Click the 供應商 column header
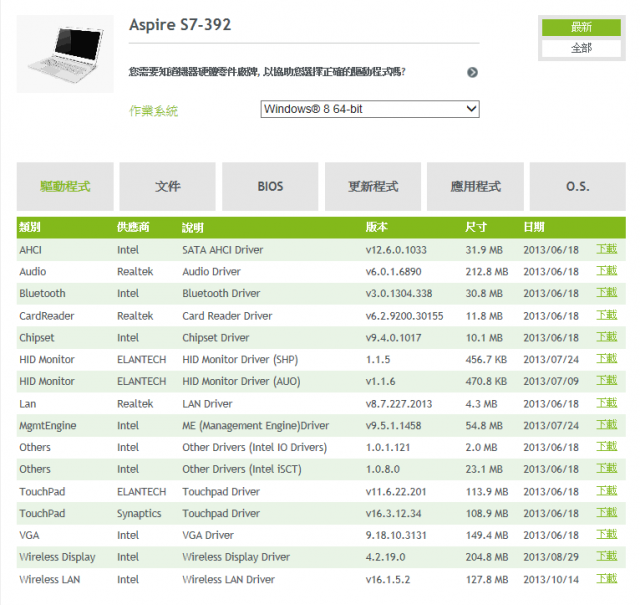This screenshot has width=640, height=605. pyautogui.click(x=133, y=227)
